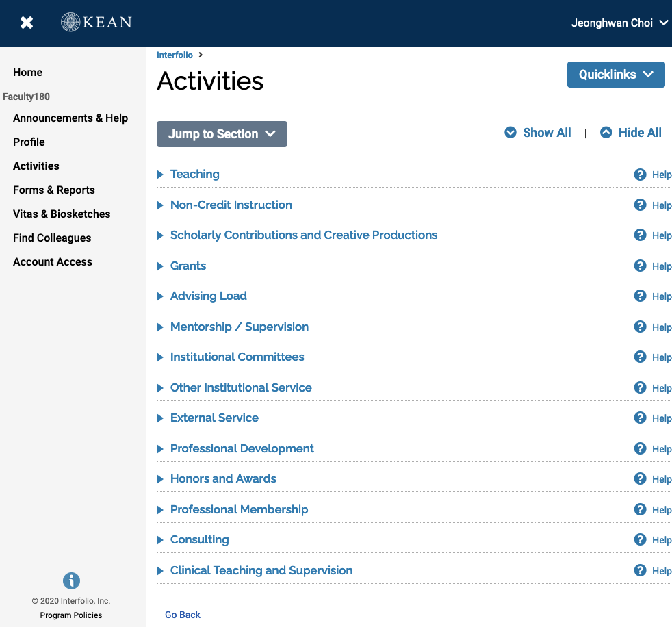Click the help question icon for Consulting

(640, 539)
